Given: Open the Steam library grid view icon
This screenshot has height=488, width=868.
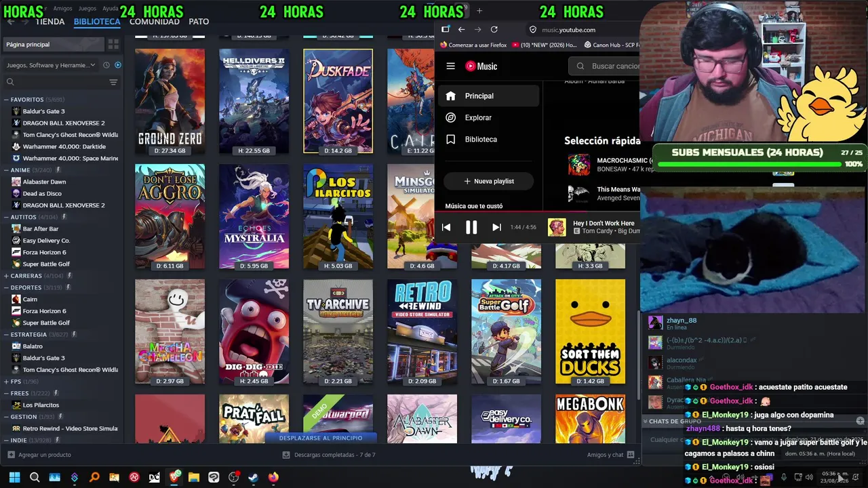Looking at the screenshot, I should coord(113,44).
